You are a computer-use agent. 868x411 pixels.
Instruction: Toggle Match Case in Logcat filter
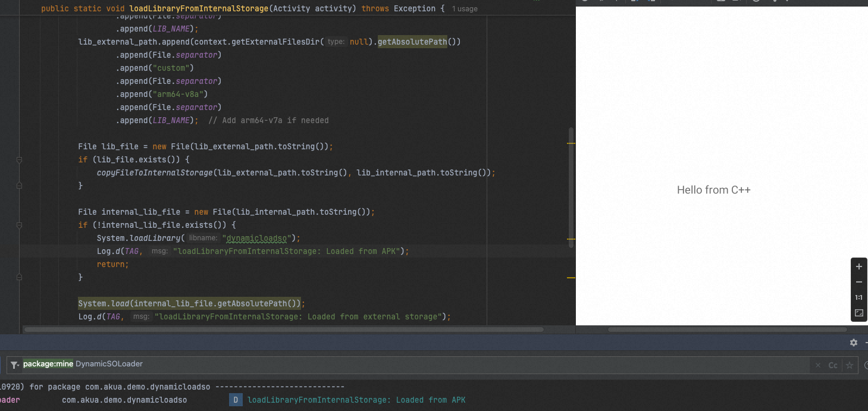(x=833, y=365)
